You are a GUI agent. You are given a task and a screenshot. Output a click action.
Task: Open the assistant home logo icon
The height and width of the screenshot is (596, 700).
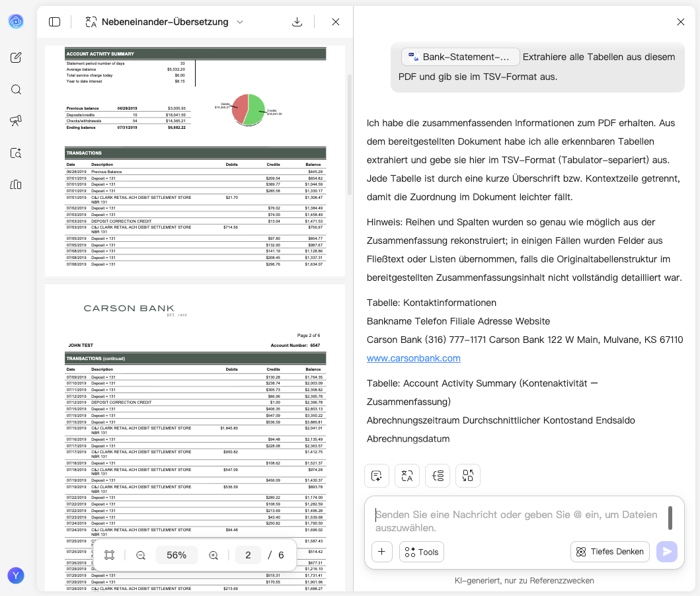click(16, 21)
